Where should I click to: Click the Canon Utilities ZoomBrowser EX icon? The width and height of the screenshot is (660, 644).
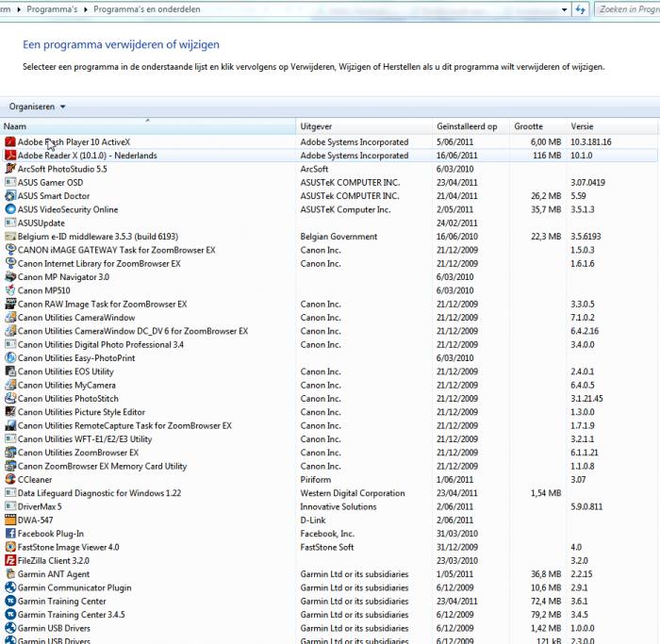pyautogui.click(x=10, y=453)
